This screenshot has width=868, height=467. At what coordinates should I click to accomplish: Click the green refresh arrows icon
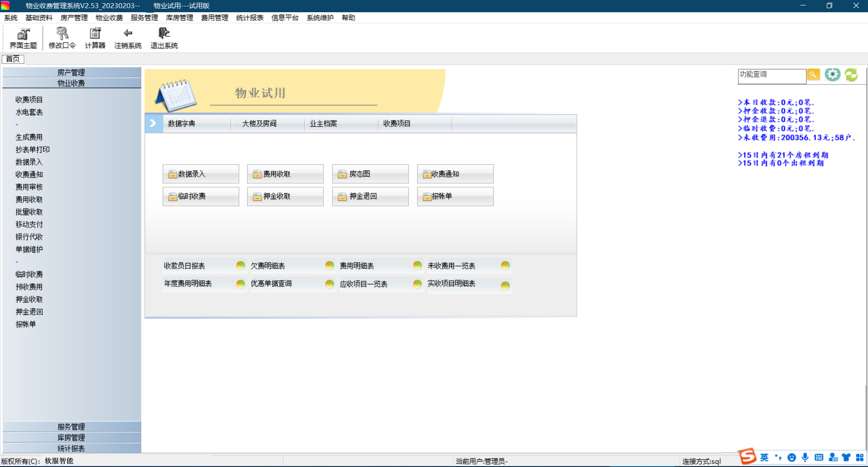tap(851, 75)
